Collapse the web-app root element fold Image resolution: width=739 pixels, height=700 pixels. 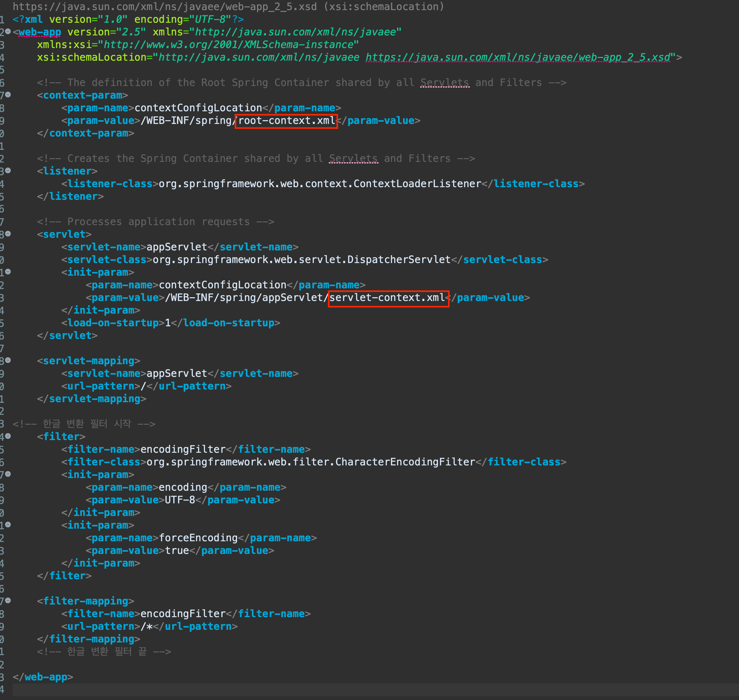pos(8,32)
